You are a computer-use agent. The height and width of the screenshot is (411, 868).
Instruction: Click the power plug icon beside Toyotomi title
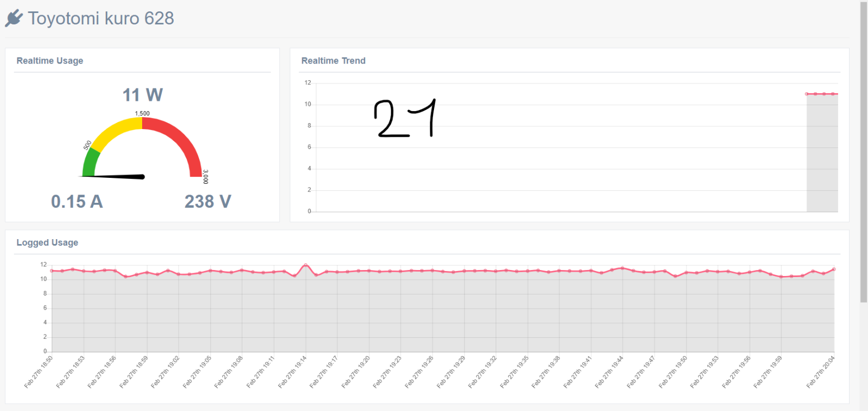14,18
